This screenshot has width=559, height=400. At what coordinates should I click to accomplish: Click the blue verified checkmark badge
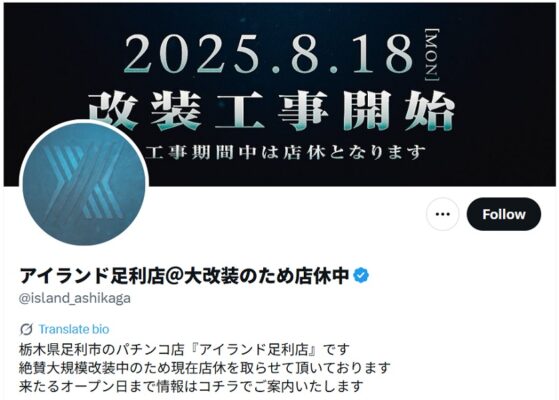[361, 276]
